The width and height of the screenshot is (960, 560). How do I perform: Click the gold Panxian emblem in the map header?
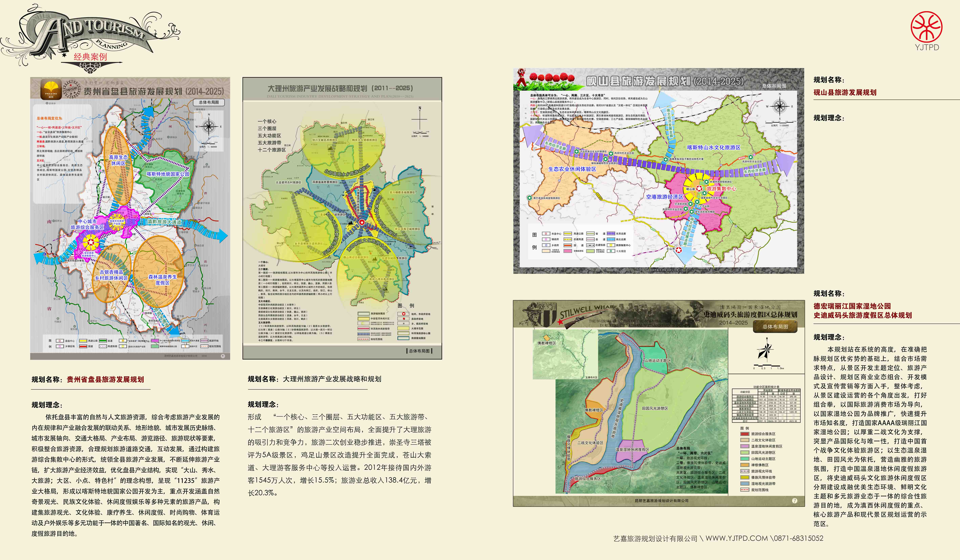(51, 89)
